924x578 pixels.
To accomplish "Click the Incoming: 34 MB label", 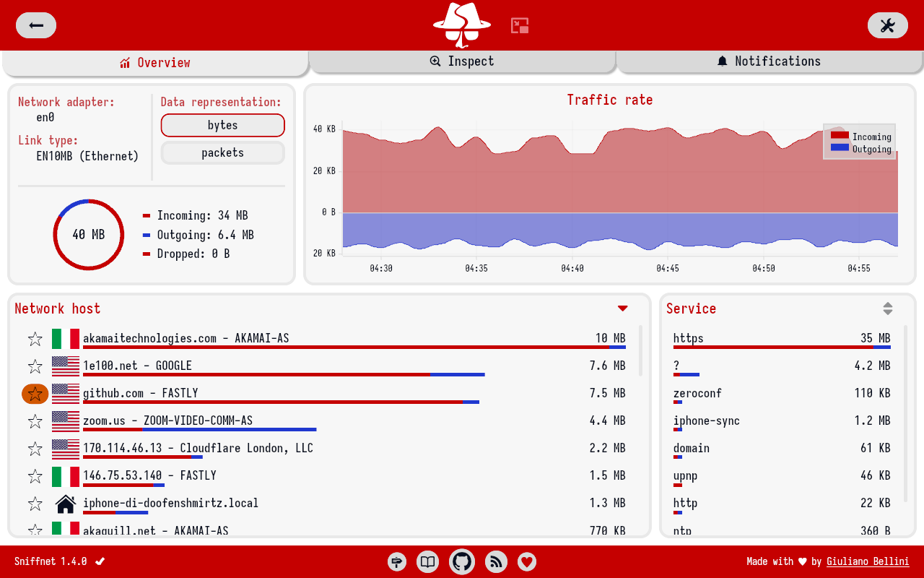I will coord(202,215).
